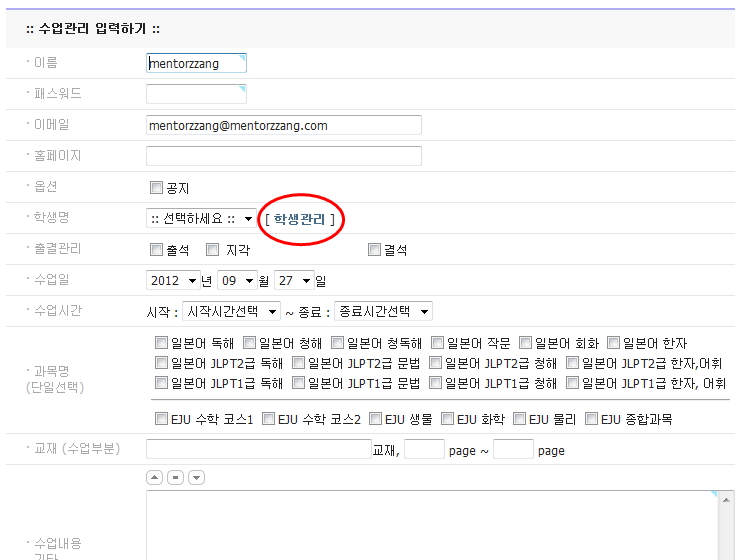
Task: Select 일본어 JLPT1급 문법 checkbox
Action: [299, 382]
